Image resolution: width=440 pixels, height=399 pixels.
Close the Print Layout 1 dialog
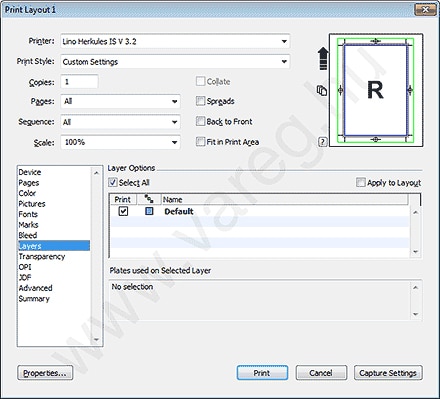click(425, 9)
